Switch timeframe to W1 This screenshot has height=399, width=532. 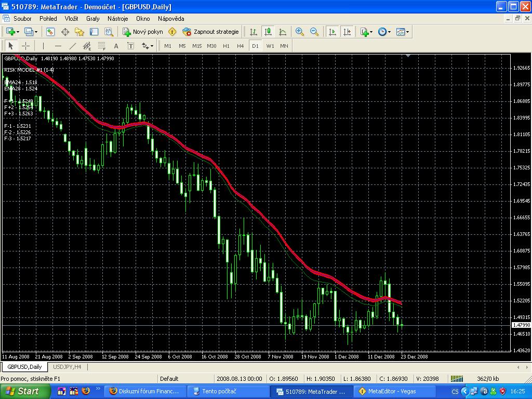pos(270,46)
